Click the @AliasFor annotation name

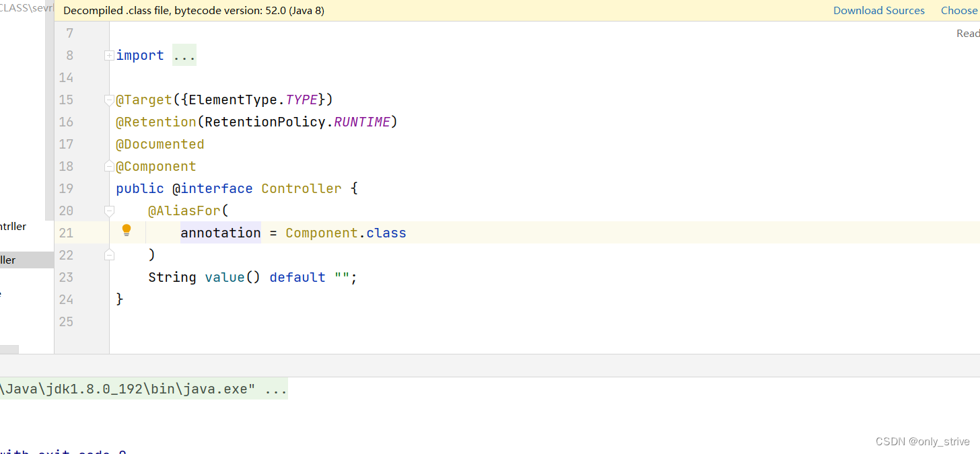[184, 211]
